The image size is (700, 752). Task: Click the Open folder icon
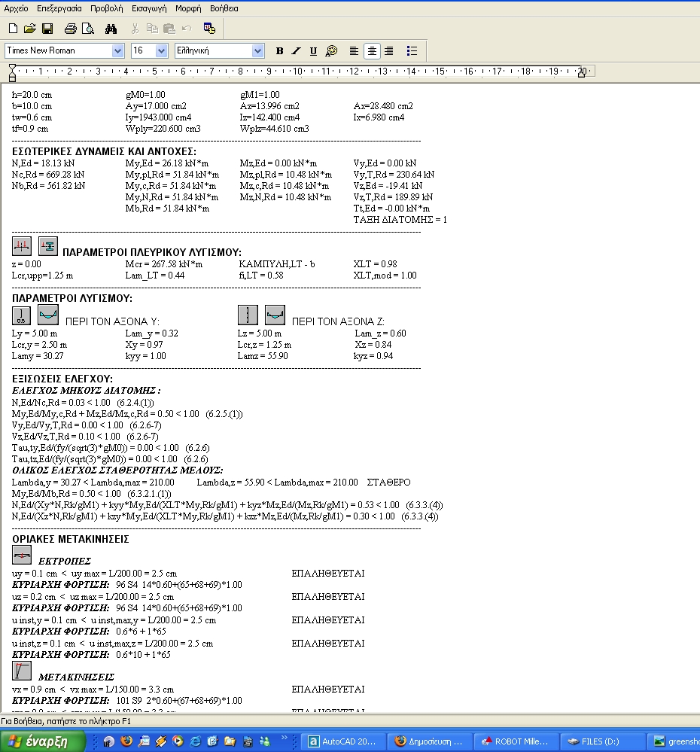coord(29,29)
